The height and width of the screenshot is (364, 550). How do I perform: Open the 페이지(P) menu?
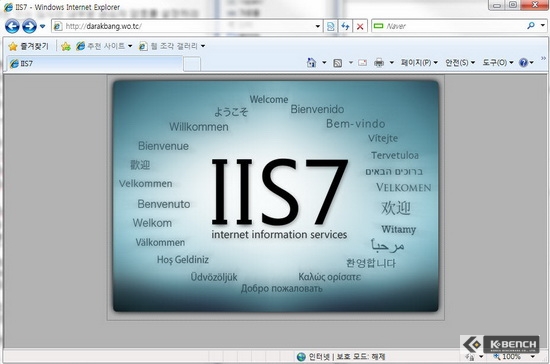(420, 63)
